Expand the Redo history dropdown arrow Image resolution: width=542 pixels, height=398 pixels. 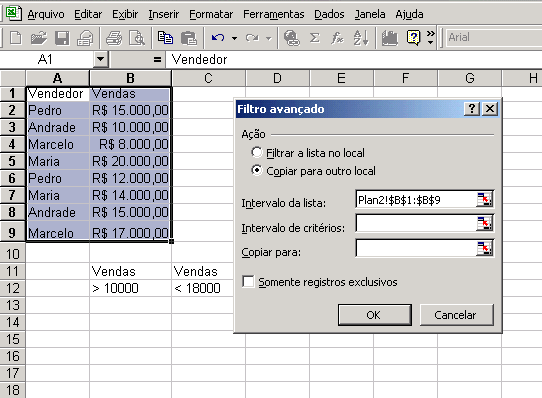(x=269, y=38)
